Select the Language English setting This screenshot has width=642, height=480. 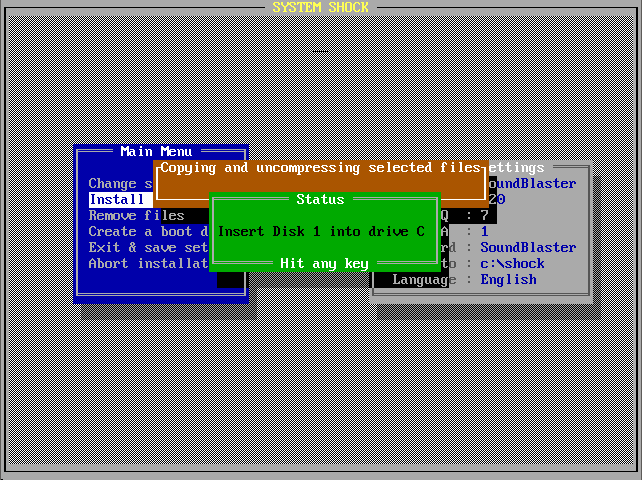(x=508, y=280)
